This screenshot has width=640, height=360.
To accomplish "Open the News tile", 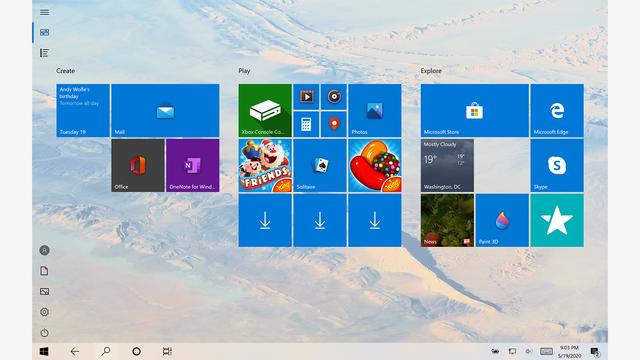I will (x=447, y=220).
